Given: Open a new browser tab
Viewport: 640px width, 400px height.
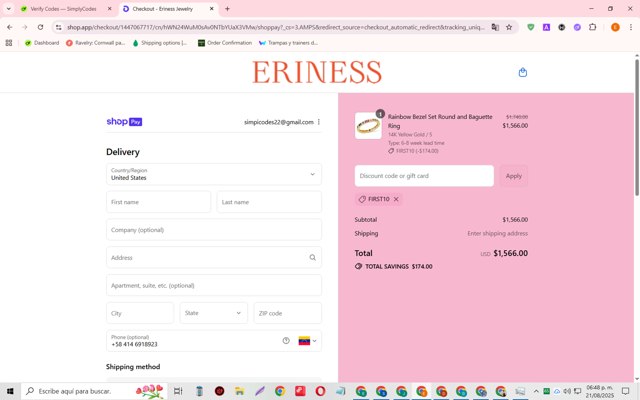Looking at the screenshot, I should 227,9.
